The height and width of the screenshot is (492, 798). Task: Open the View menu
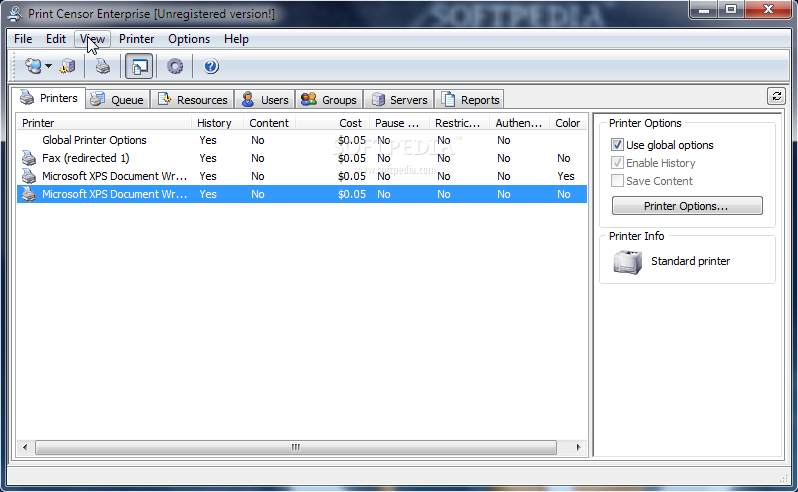92,39
